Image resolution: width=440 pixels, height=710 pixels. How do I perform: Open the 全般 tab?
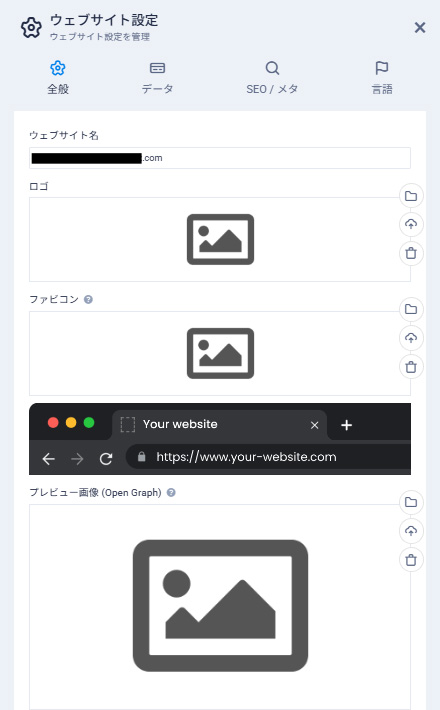(58, 78)
